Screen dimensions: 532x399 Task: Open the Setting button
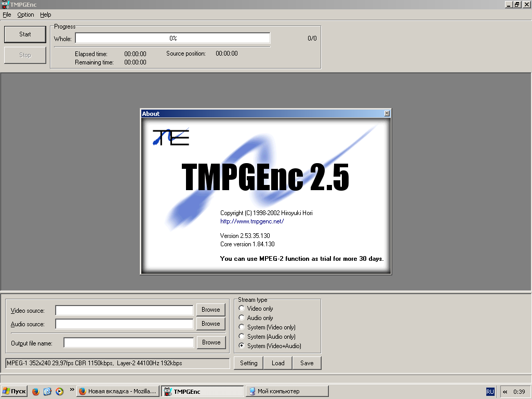249,363
